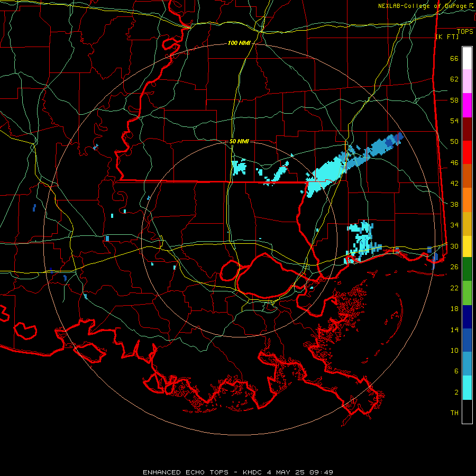Click the "38" legend value
Image resolution: width=476 pixels, height=476 pixels.
[x=454, y=204]
